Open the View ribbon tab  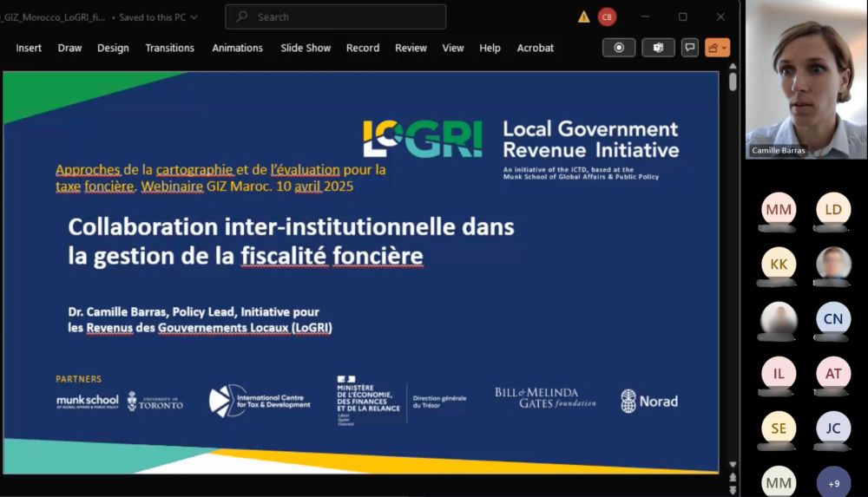(453, 49)
